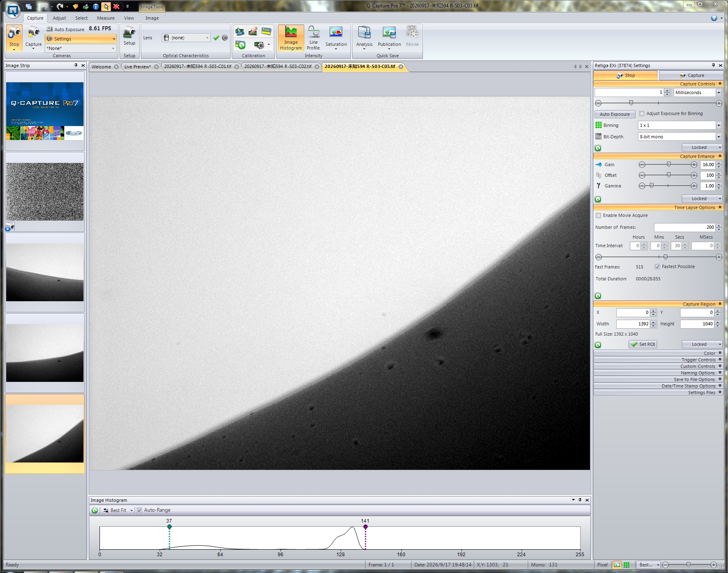Click the Locked button under Capture Region
728x573 pixels.
(x=702, y=344)
